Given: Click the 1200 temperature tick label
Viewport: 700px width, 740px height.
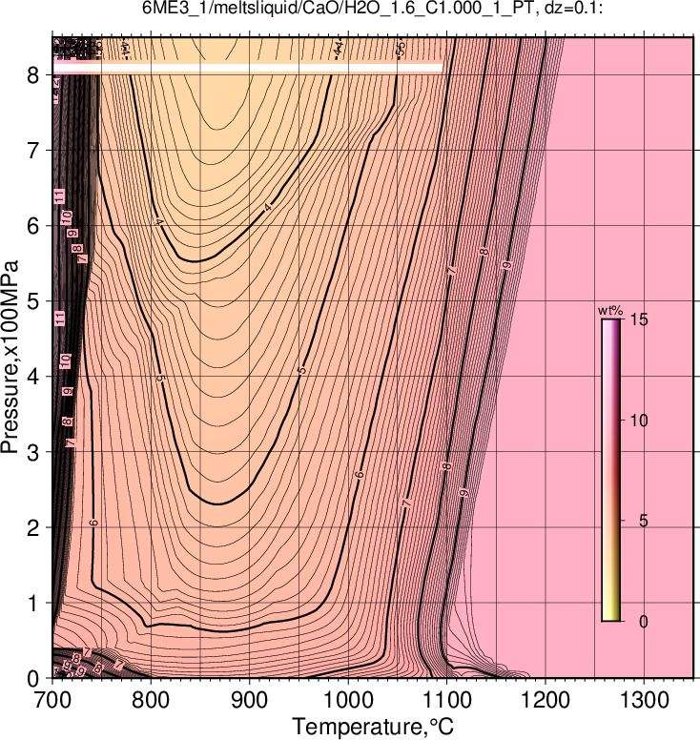Looking at the screenshot, I should [546, 700].
